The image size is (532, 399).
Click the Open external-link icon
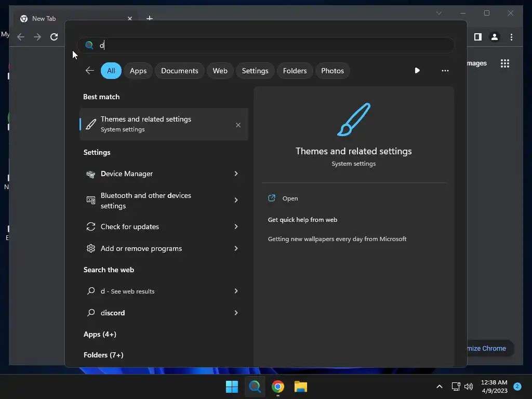(x=272, y=198)
